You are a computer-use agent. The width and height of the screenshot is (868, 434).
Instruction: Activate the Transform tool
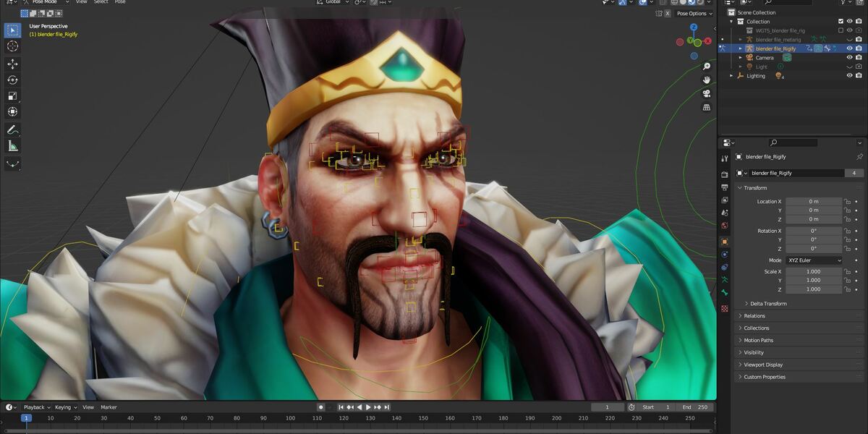pyautogui.click(x=12, y=112)
